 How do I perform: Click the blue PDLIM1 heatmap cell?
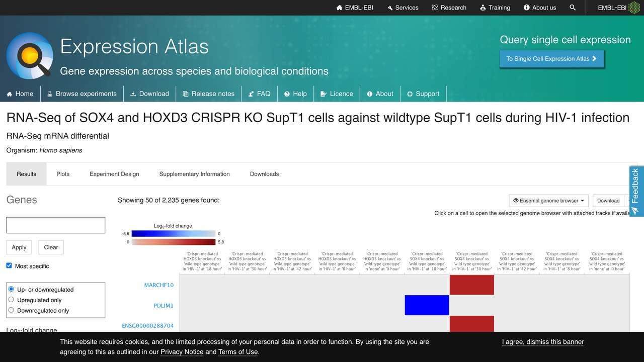[427, 305]
